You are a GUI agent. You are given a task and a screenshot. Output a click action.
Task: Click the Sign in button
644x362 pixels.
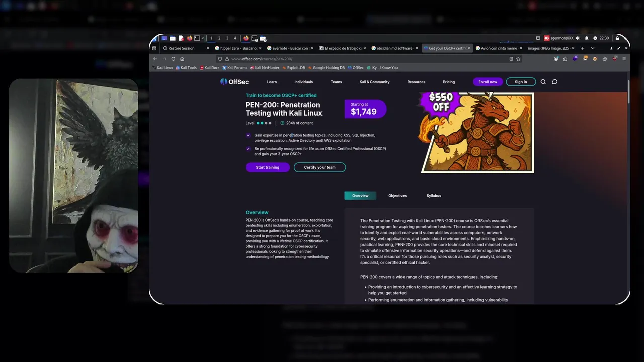[521, 82]
